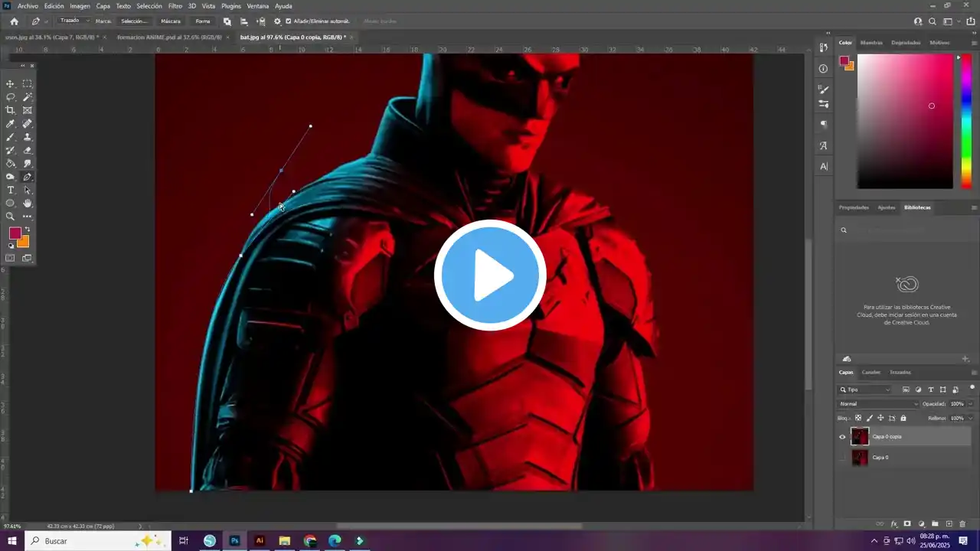
Task: Click the orange background color swatch
Action: [24, 243]
